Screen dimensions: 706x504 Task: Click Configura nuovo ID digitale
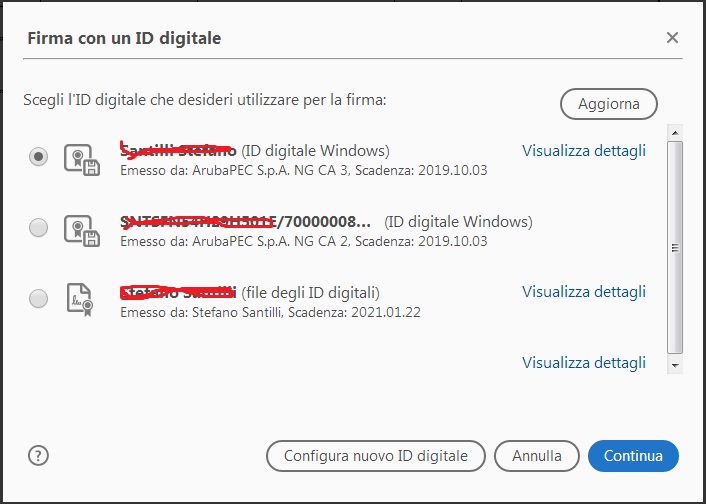click(376, 456)
